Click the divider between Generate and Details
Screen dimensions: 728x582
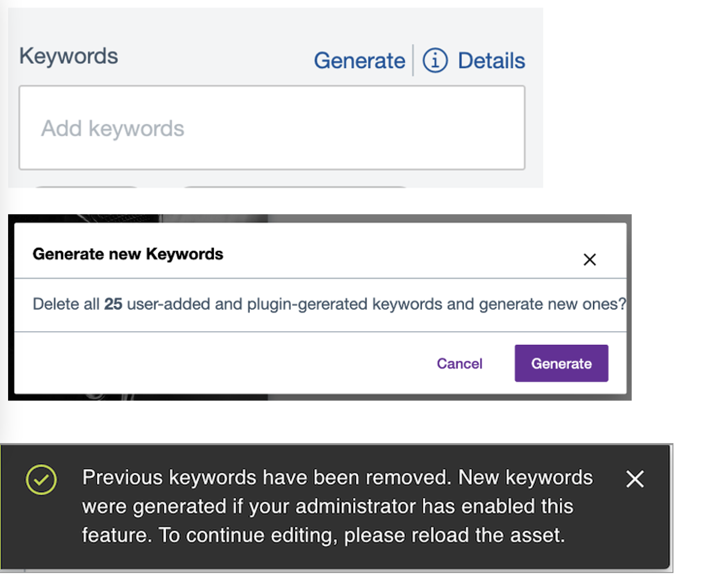tap(414, 60)
